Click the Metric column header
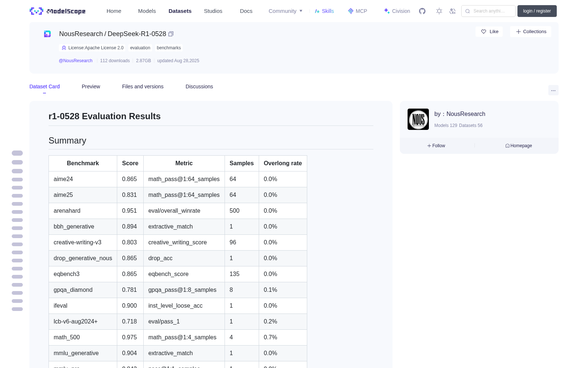The height and width of the screenshot is (368, 588). (x=184, y=163)
